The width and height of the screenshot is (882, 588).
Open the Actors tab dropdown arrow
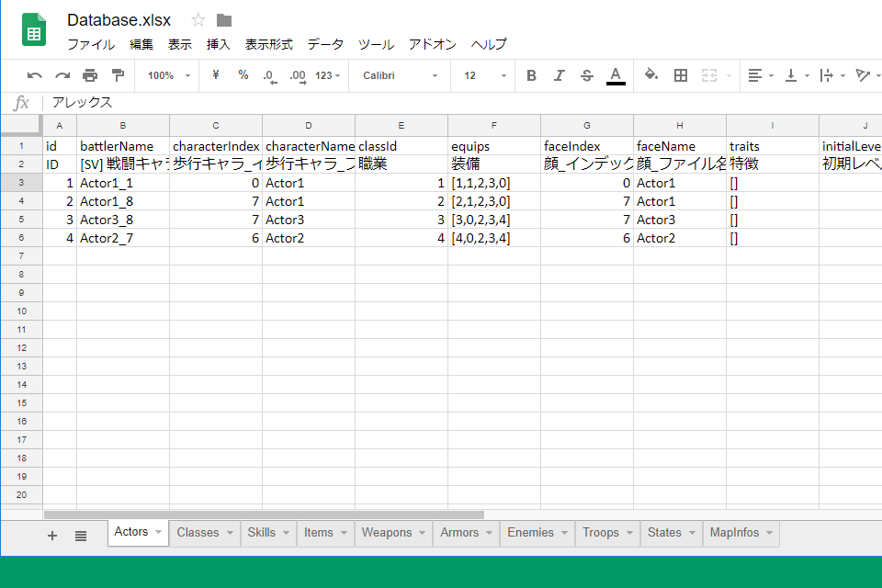click(159, 532)
